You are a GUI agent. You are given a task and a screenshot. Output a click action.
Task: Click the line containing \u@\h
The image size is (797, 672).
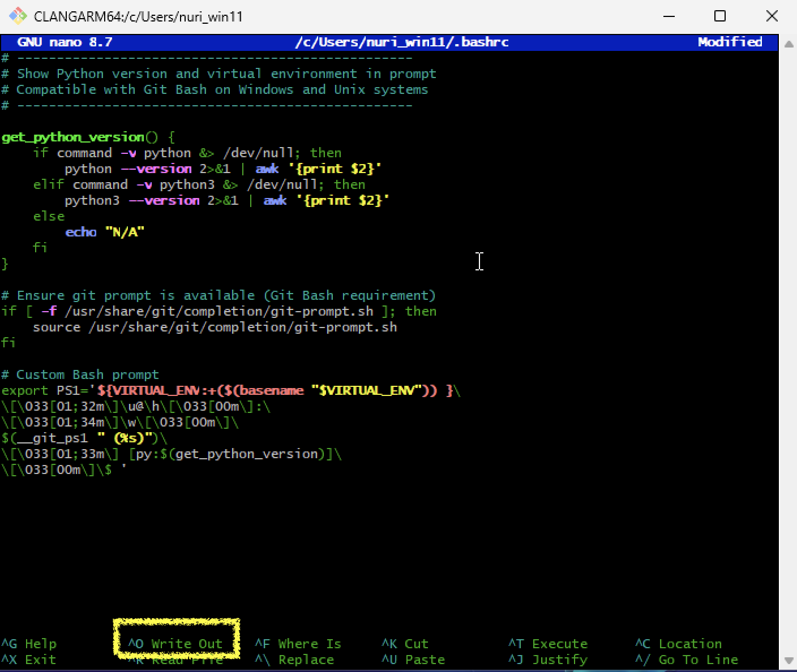(136, 406)
